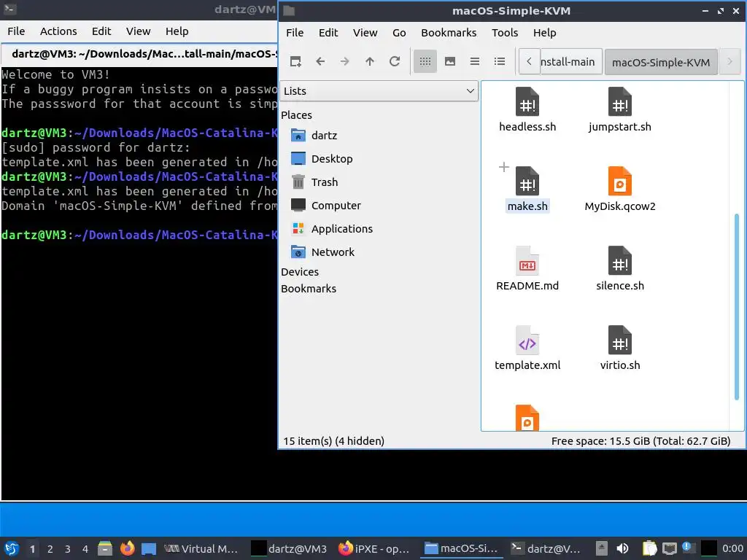Switch to icon view
Screen dimensions: 747x560
(x=425, y=61)
